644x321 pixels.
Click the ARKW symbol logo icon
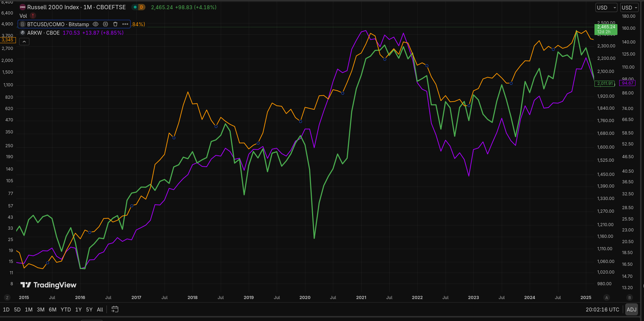coord(23,33)
